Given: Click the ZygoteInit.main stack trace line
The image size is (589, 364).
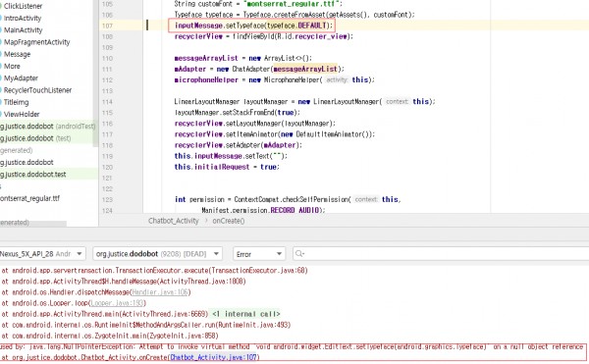Looking at the screenshot, I should (110, 336).
